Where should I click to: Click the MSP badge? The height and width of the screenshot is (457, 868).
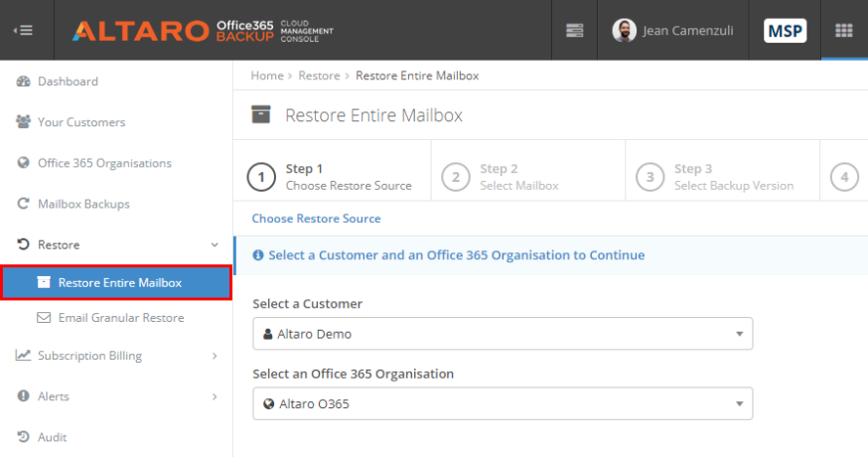(x=785, y=31)
